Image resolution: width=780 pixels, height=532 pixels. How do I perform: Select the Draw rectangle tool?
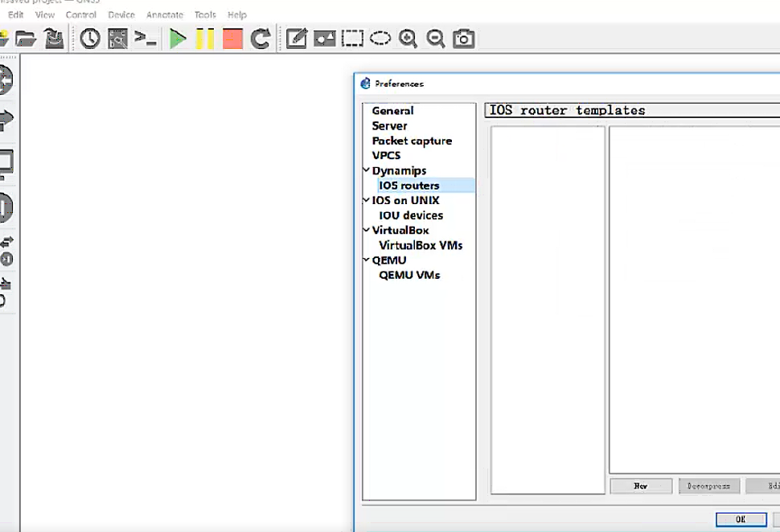pyautogui.click(x=352, y=39)
